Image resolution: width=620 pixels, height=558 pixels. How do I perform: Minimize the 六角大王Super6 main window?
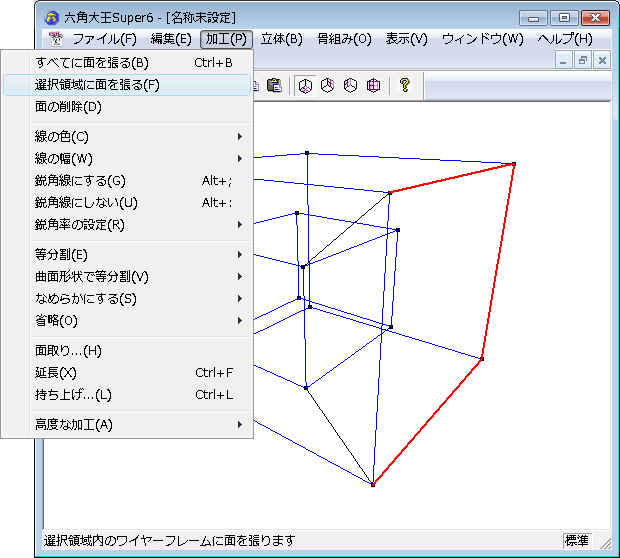coord(533,18)
